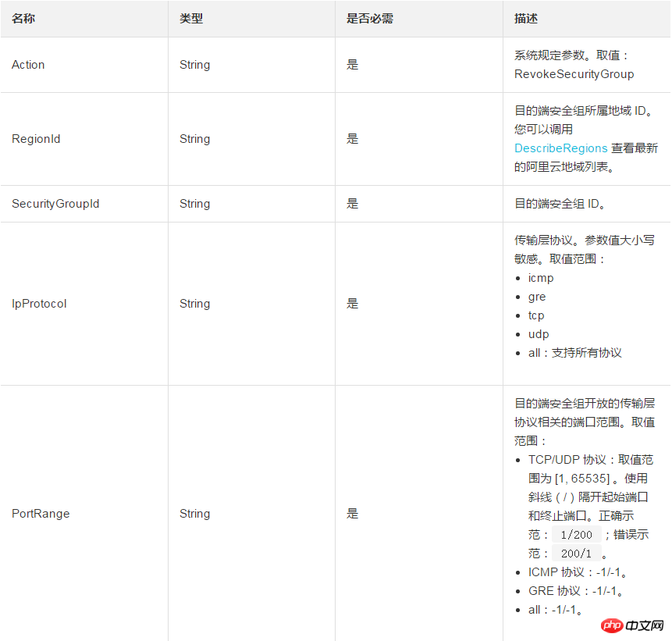
Task: Click the 是 value in RegionId row
Action: click(x=352, y=139)
